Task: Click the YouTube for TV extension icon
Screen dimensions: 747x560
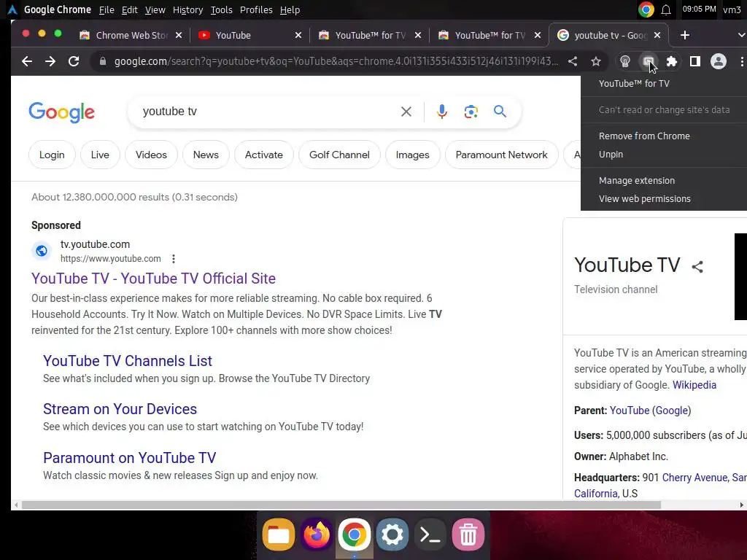Action: [x=649, y=61]
